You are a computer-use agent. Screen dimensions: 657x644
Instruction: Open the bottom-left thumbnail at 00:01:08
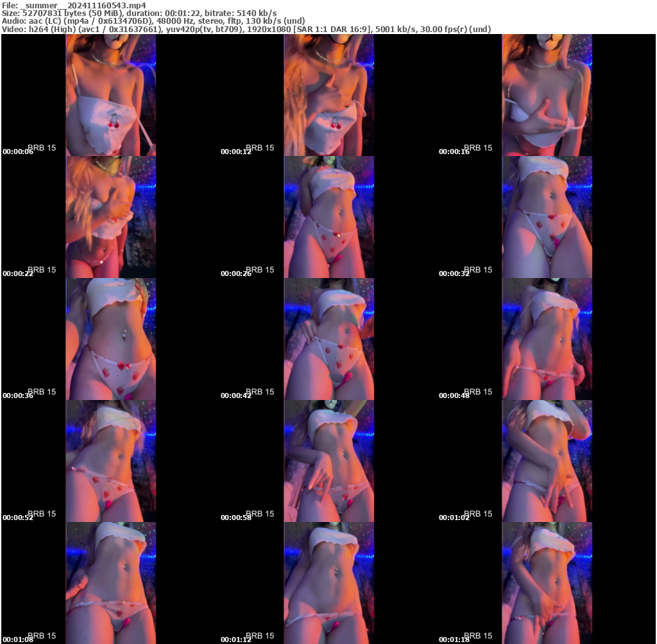pos(110,582)
